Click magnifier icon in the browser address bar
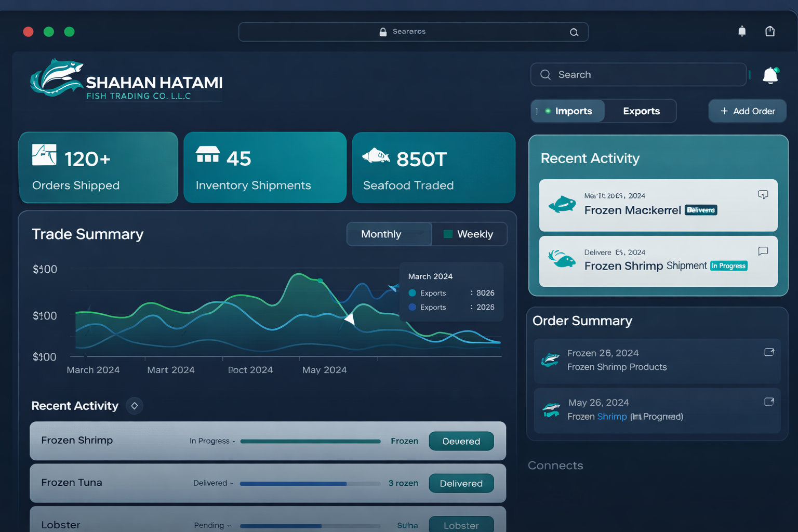The image size is (798, 532). click(x=574, y=32)
